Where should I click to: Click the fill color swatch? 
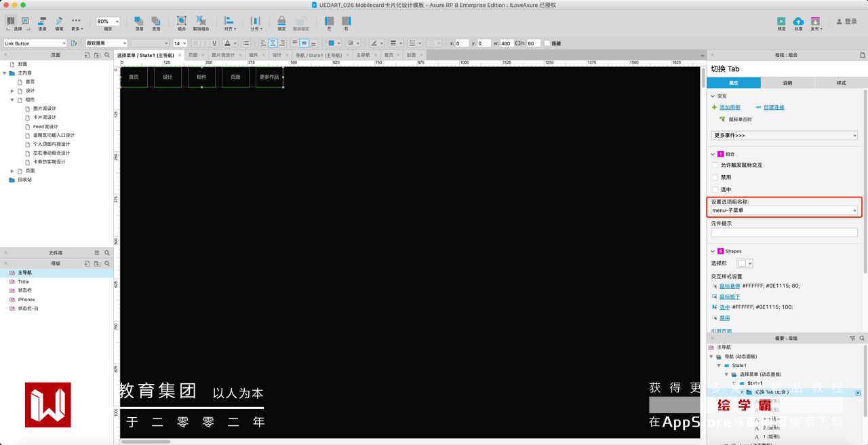tap(332, 43)
